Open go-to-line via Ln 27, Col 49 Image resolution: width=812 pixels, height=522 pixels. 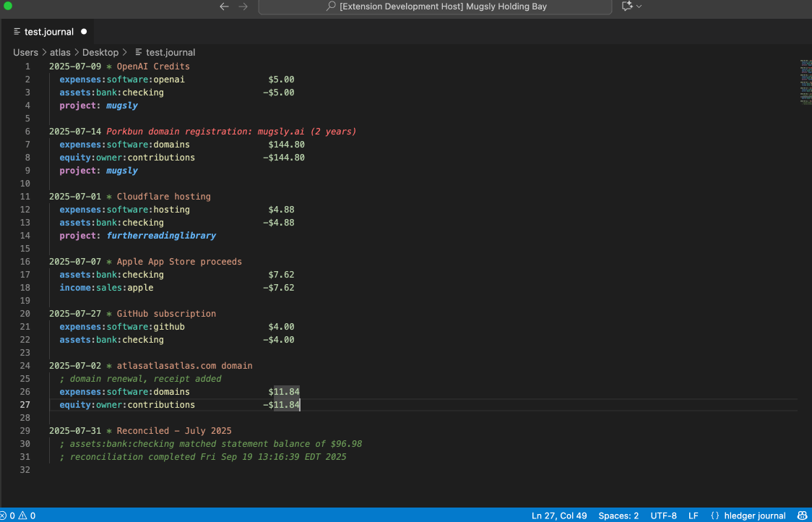coord(559,515)
